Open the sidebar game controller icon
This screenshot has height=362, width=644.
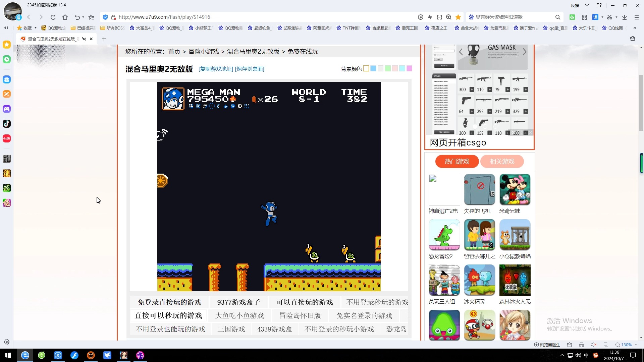7,109
